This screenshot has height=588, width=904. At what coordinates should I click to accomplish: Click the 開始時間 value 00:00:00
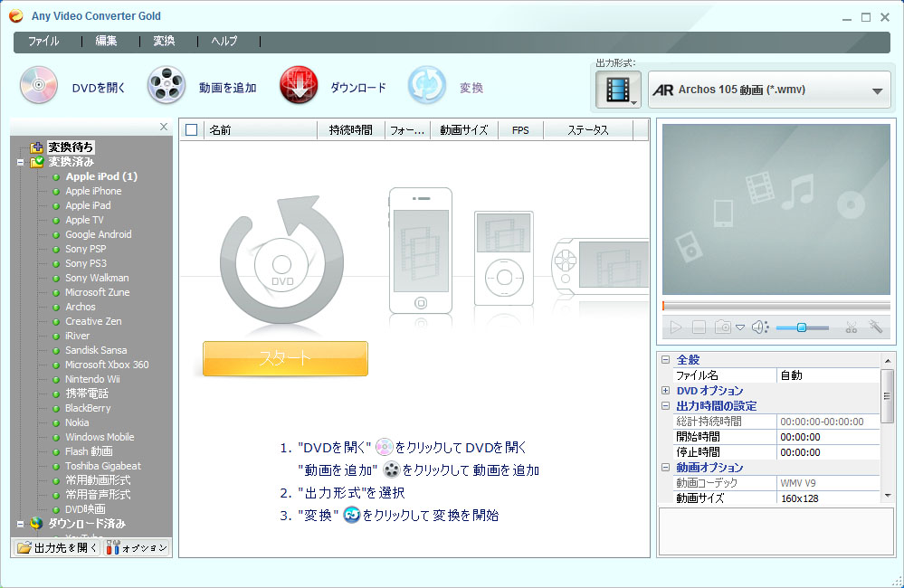pyautogui.click(x=828, y=437)
